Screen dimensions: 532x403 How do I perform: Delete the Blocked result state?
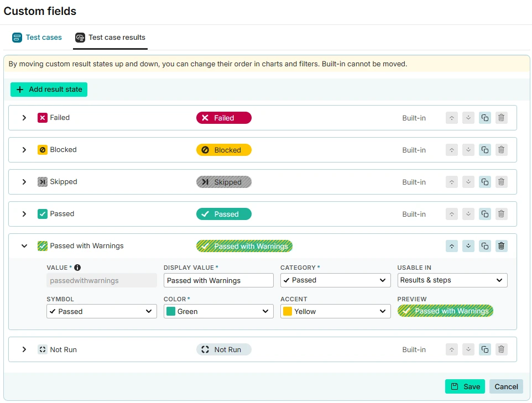click(x=501, y=150)
